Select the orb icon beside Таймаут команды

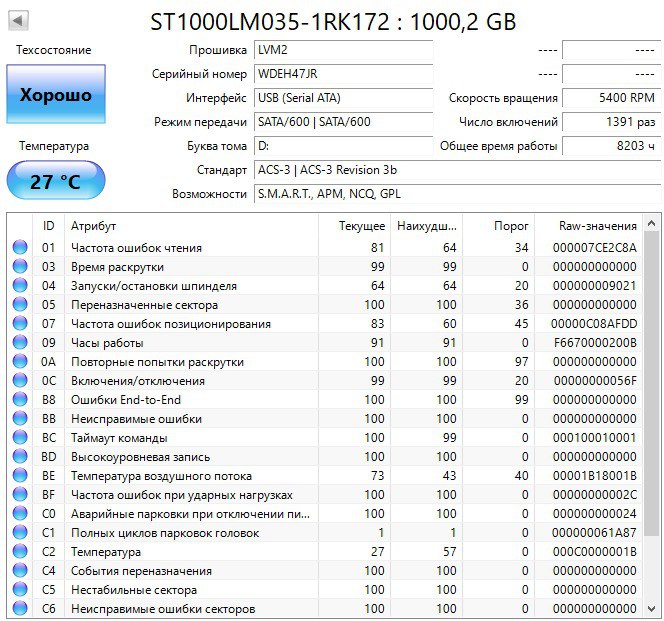pos(19,438)
